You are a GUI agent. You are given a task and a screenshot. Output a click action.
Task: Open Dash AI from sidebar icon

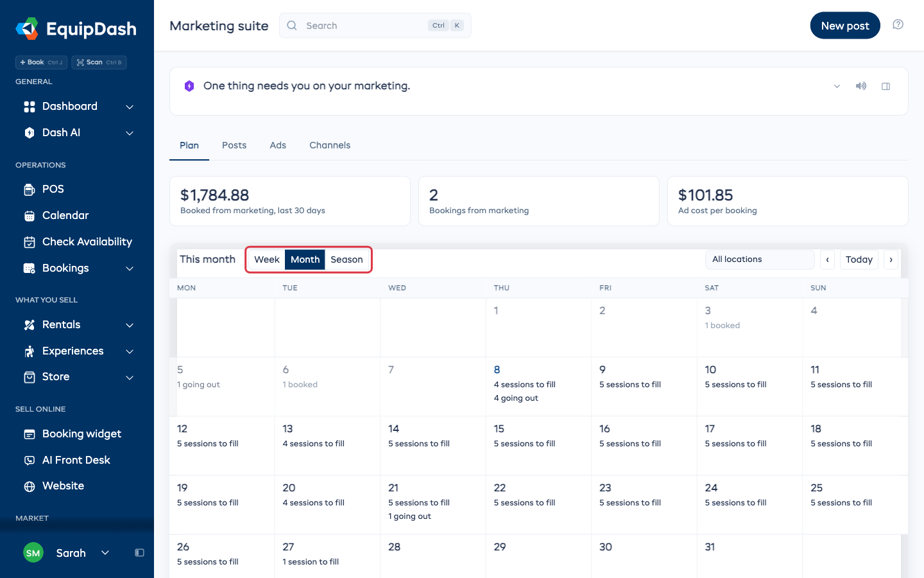[x=30, y=133]
